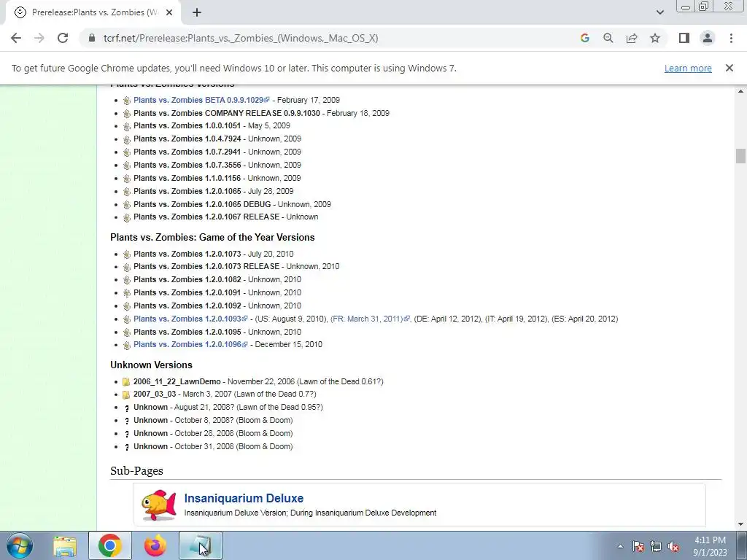Screen dimensions: 747x560
Task: Click the scrollbar up arrow
Action: click(x=740, y=91)
